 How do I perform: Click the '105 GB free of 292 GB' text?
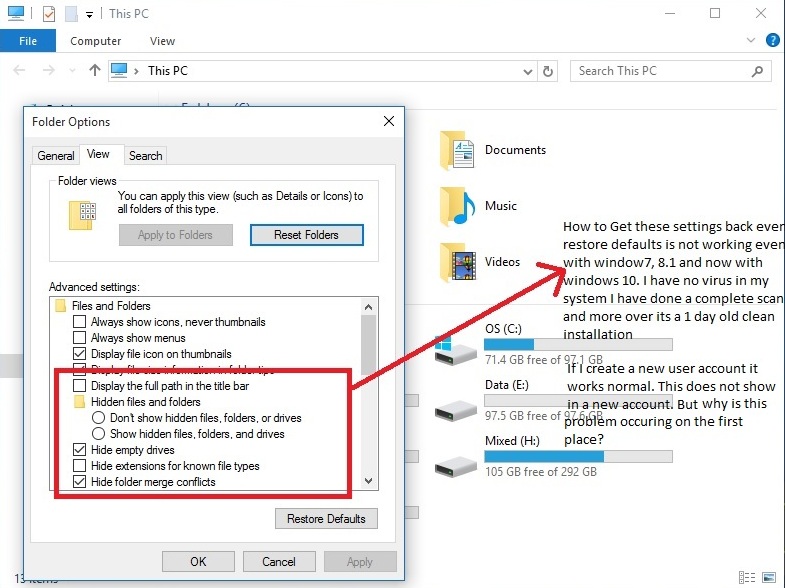point(541,472)
